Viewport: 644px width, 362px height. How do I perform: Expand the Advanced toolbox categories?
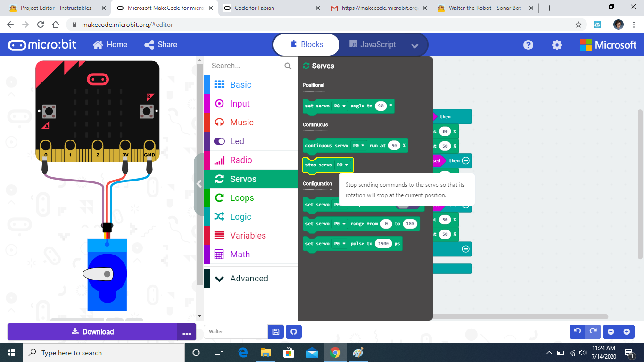tap(251, 279)
